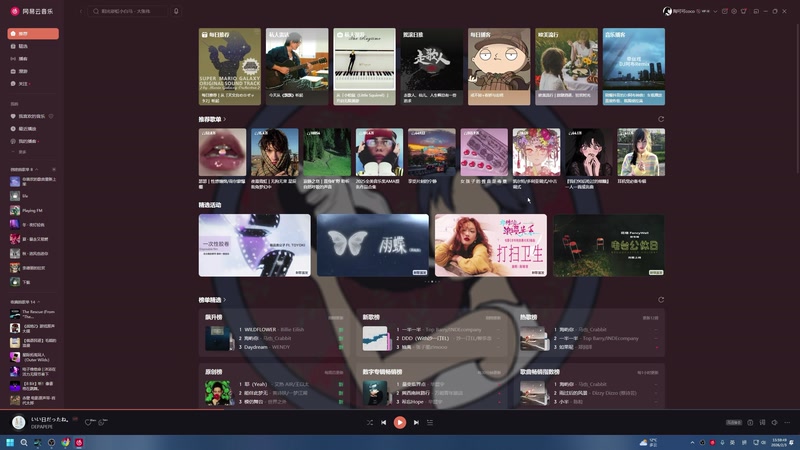Focus the search input field
Screen dimensions: 800x450
[x=128, y=11]
